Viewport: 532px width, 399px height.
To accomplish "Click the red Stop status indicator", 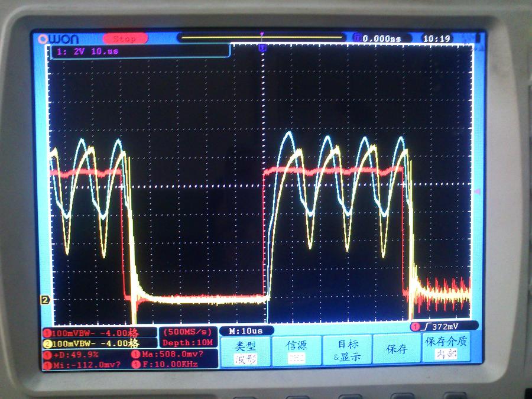I will click(125, 38).
